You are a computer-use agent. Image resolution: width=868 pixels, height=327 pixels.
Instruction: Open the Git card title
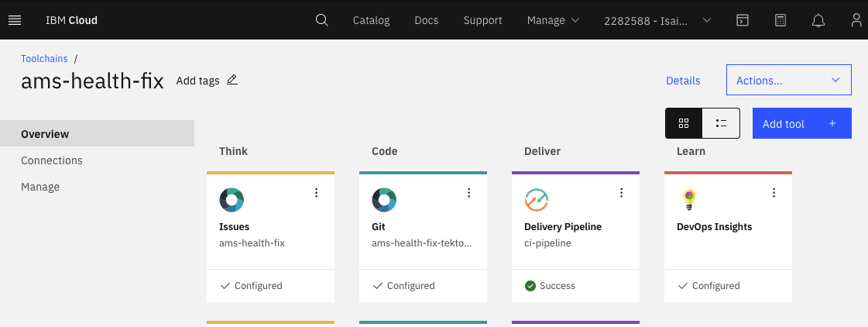[x=379, y=227]
